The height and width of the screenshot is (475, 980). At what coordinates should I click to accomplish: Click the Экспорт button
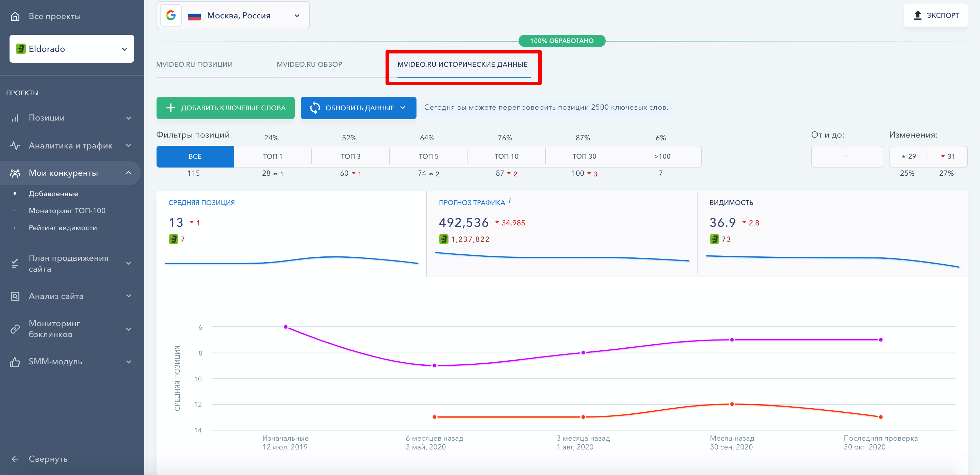coord(935,15)
